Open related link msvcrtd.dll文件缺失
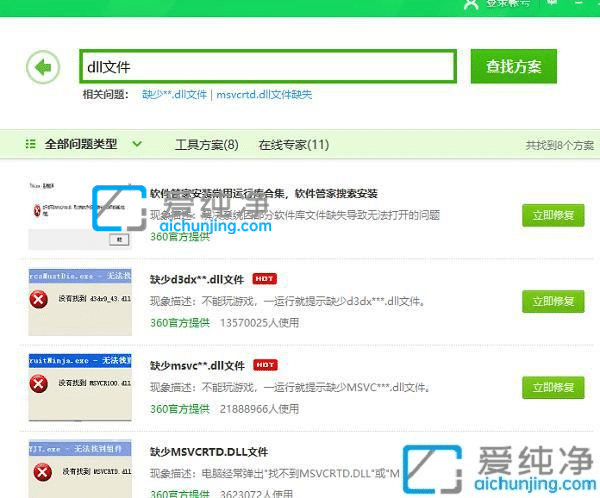 pyautogui.click(x=264, y=95)
